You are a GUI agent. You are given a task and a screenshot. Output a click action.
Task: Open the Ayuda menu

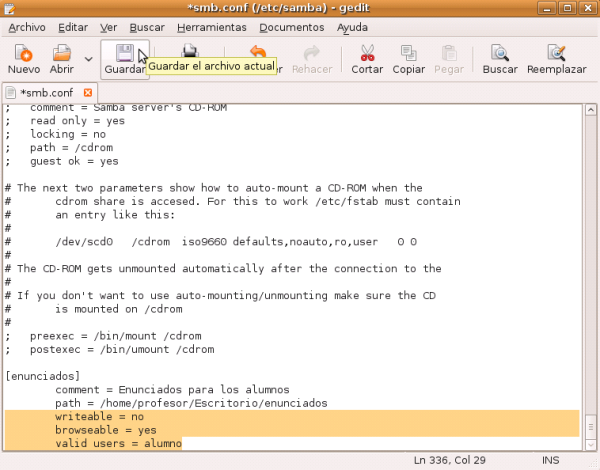tap(352, 27)
